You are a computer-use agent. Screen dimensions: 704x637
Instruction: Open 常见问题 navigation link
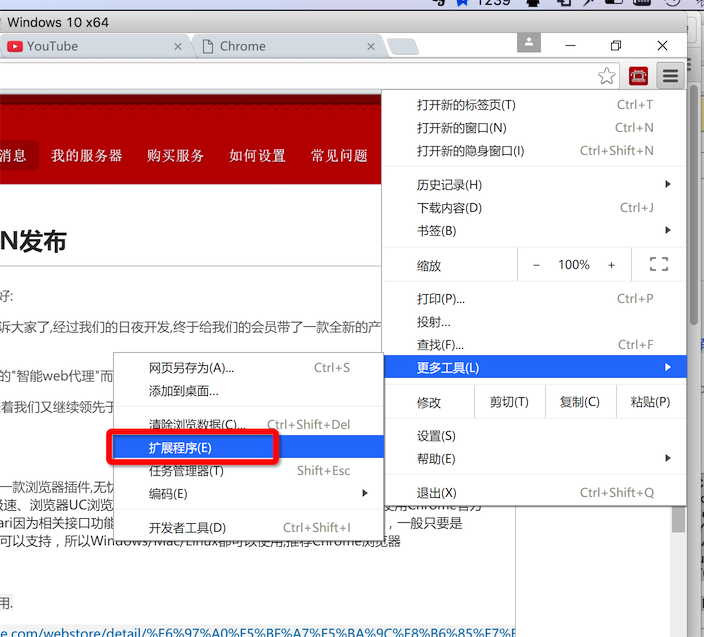(339, 156)
